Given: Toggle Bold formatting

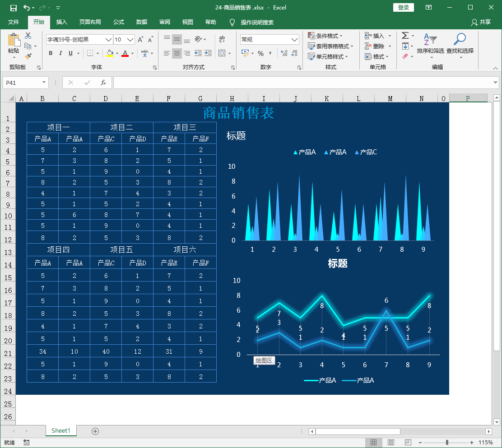Looking at the screenshot, I should click(51, 53).
